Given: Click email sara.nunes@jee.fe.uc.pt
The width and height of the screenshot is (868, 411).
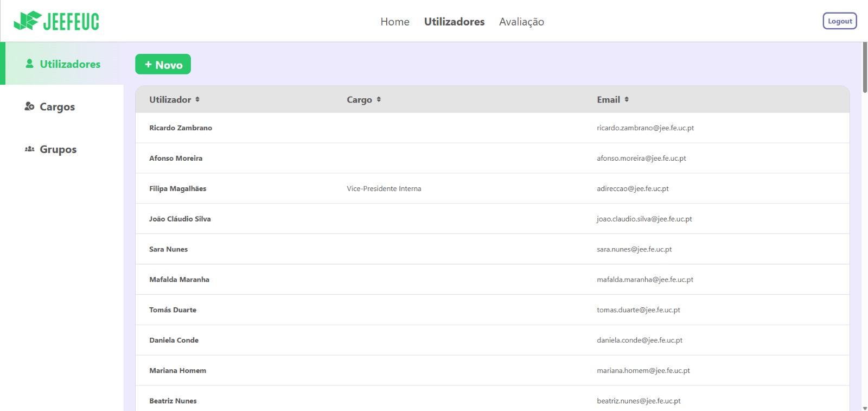Looking at the screenshot, I should (634, 249).
